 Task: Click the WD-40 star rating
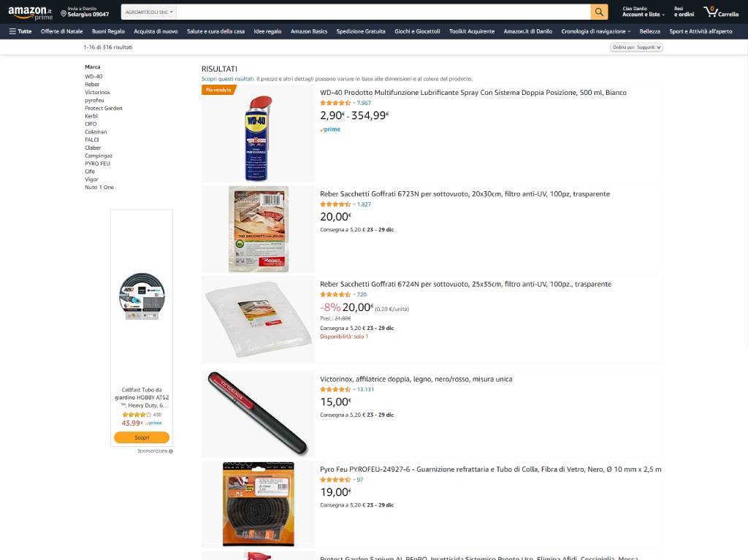pyautogui.click(x=335, y=103)
